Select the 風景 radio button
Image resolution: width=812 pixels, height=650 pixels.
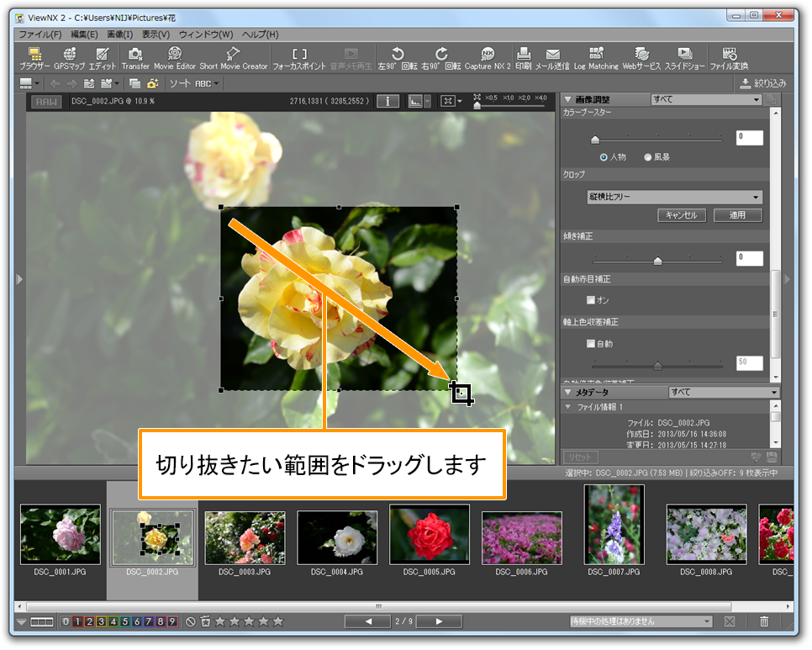tap(647, 157)
